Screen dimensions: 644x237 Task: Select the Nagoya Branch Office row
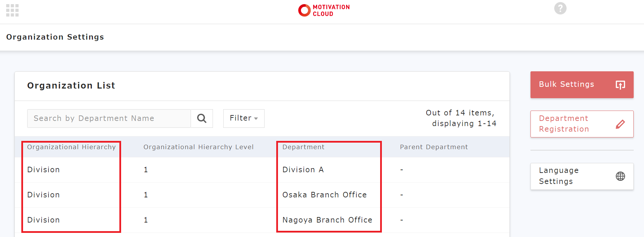[262, 220]
